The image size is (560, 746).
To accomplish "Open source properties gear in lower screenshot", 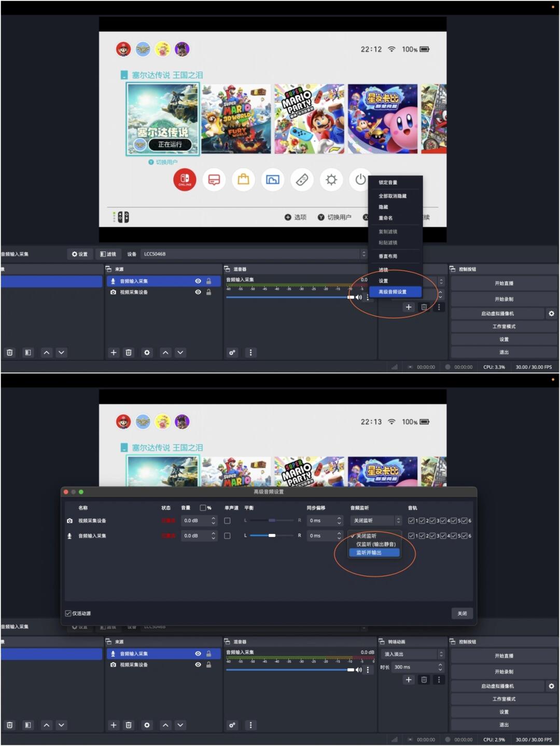I will pos(147,725).
